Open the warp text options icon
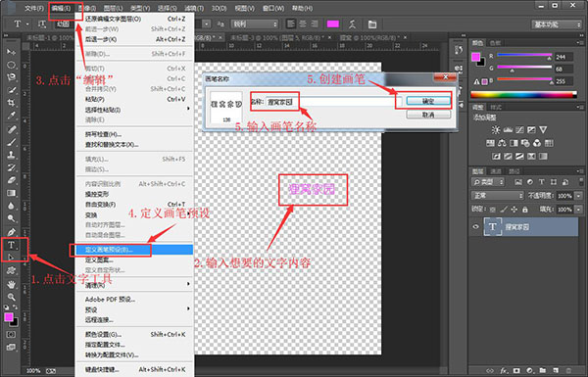The height and width of the screenshot is (377, 588). 352,24
